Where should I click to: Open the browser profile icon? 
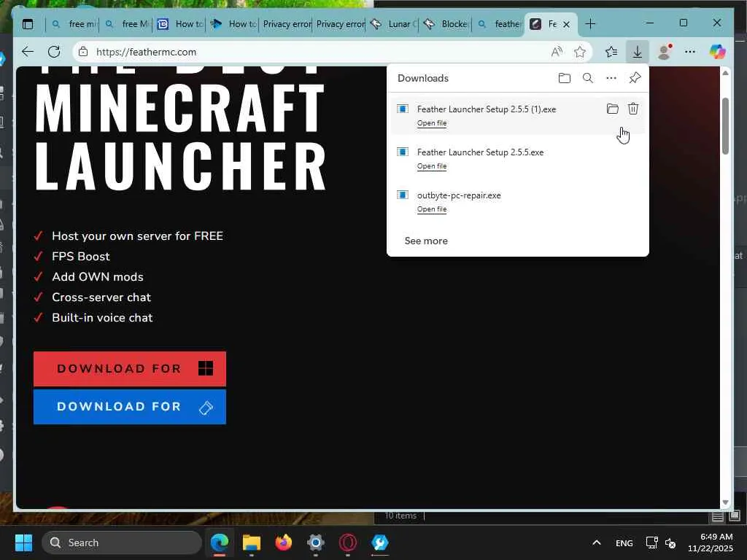point(664,52)
